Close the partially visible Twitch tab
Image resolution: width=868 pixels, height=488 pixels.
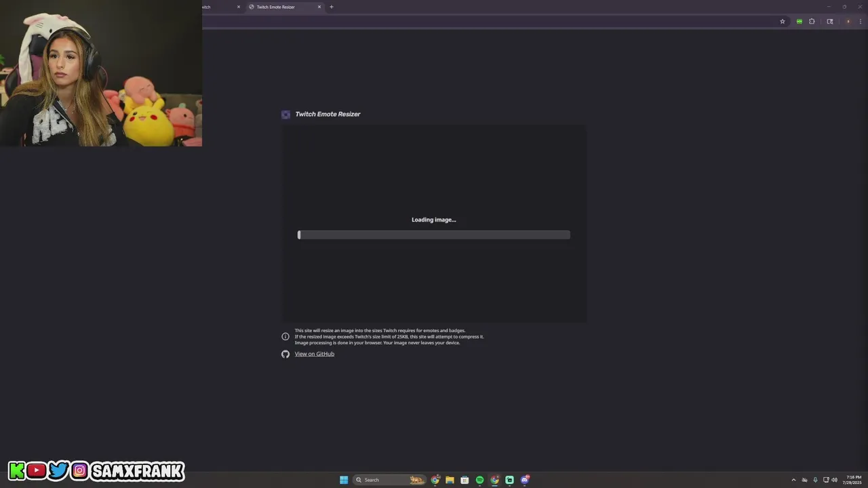(x=239, y=7)
